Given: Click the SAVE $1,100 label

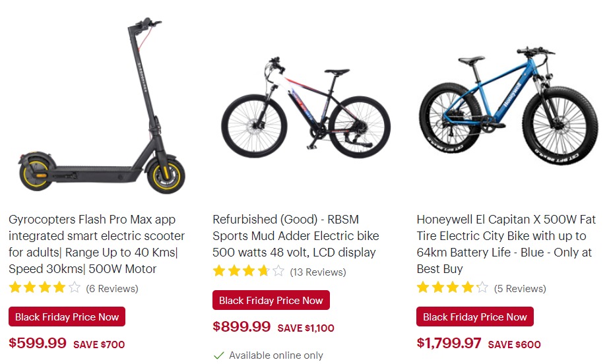Looking at the screenshot, I should point(305,328).
